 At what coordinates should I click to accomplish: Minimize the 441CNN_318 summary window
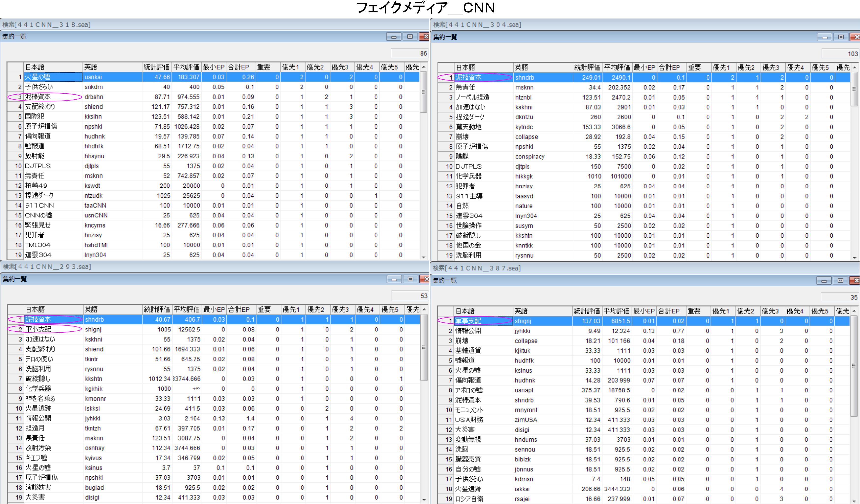(x=393, y=37)
